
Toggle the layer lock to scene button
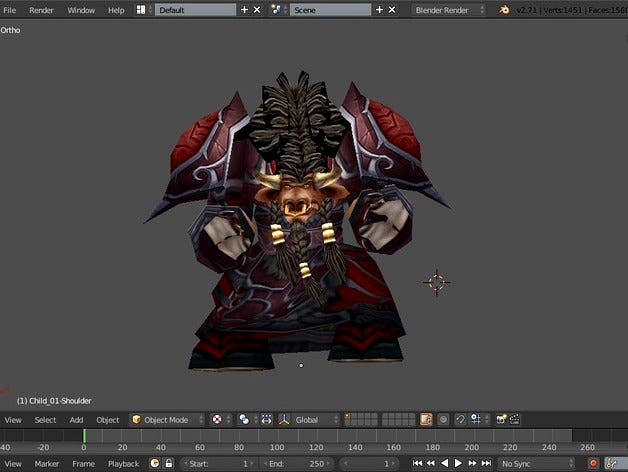tap(426, 420)
